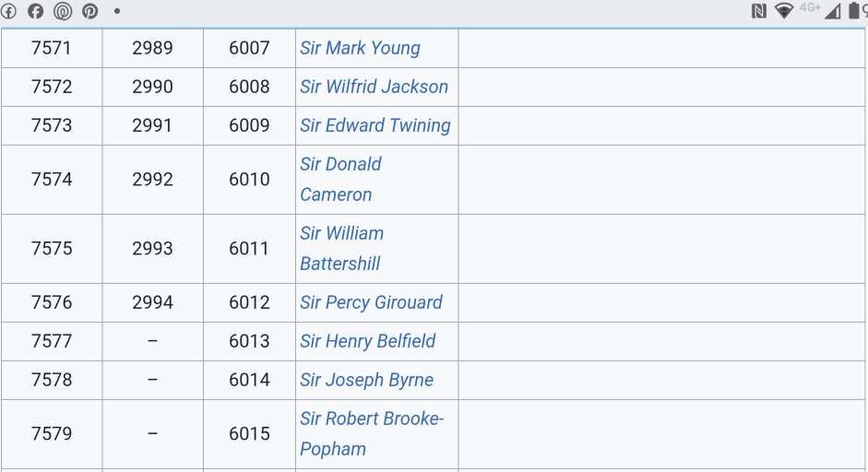Select table cell containing 2994
Image resolution: width=868 pixels, height=472 pixels.
coord(152,302)
